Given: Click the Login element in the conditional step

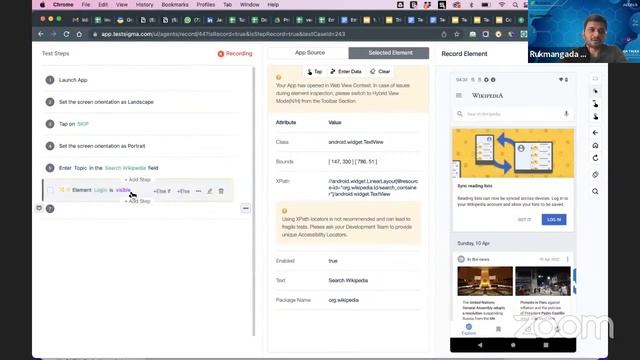Looking at the screenshot, I should (x=100, y=190).
